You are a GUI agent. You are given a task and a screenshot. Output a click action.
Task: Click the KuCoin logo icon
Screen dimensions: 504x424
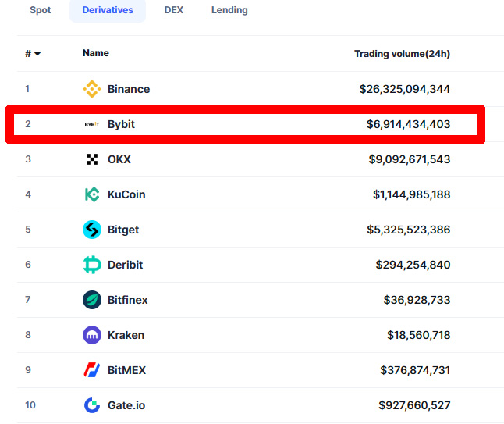coord(92,194)
